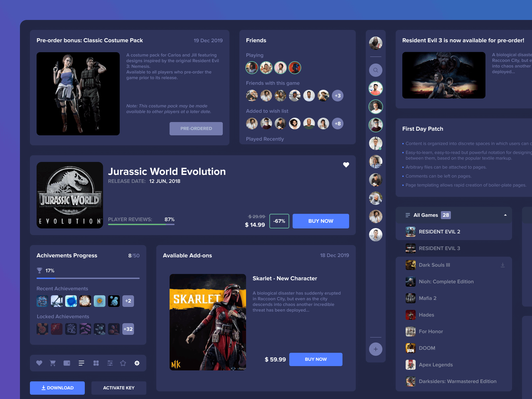Select the grid view icon
The width and height of the screenshot is (532, 399).
[96, 363]
